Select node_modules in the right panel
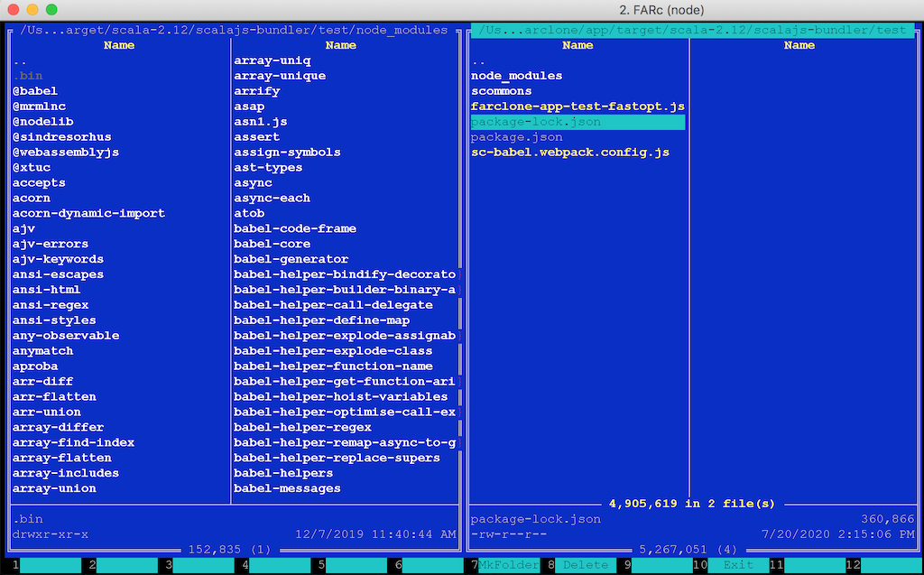 517,76
